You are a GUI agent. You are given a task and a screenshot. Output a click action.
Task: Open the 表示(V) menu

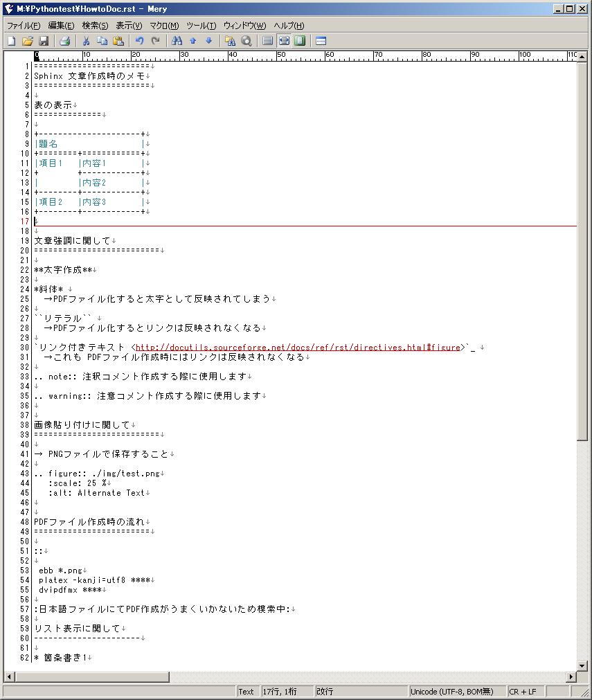(129, 26)
